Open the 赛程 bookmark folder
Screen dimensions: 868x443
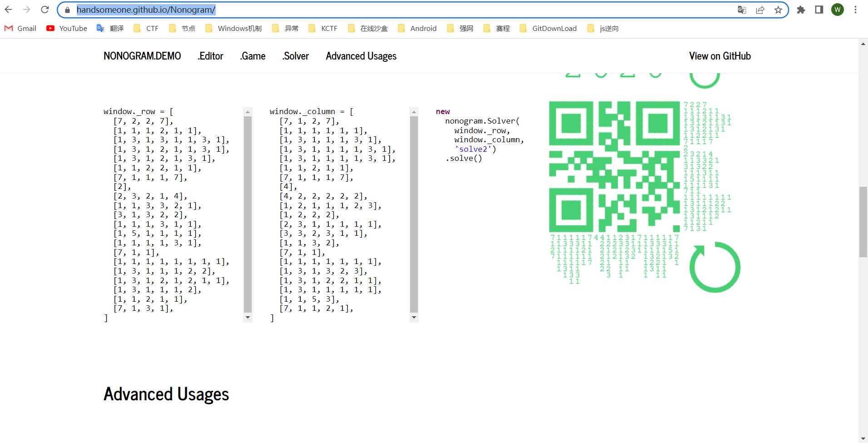pyautogui.click(x=496, y=28)
